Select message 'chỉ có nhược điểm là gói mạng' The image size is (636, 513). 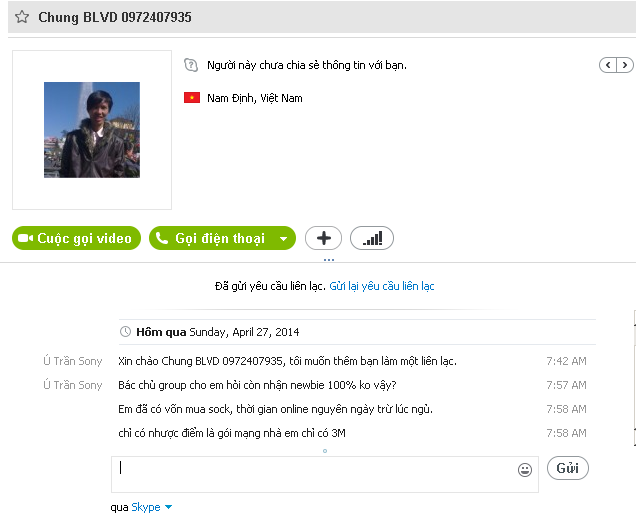coord(232,433)
